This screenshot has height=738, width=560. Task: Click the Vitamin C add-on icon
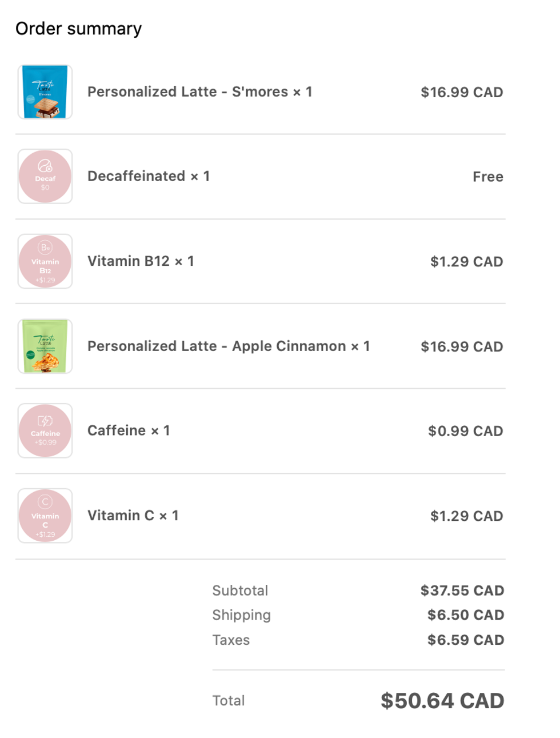(x=45, y=516)
